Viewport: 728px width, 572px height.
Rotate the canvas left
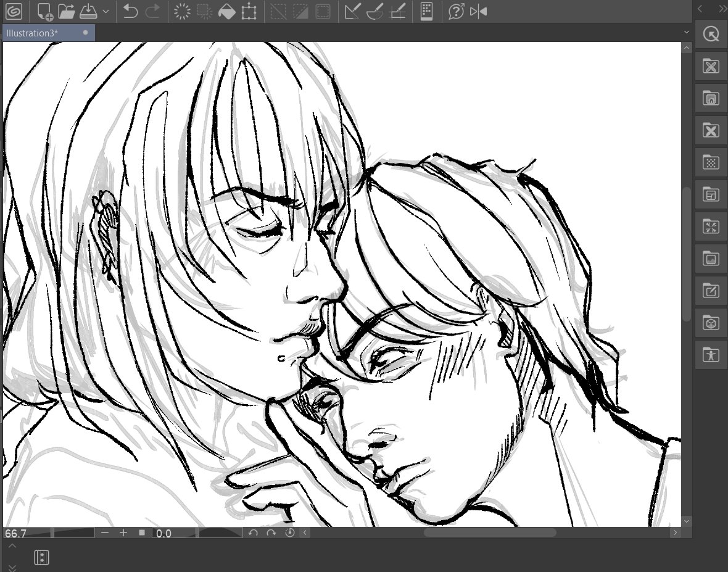click(253, 533)
